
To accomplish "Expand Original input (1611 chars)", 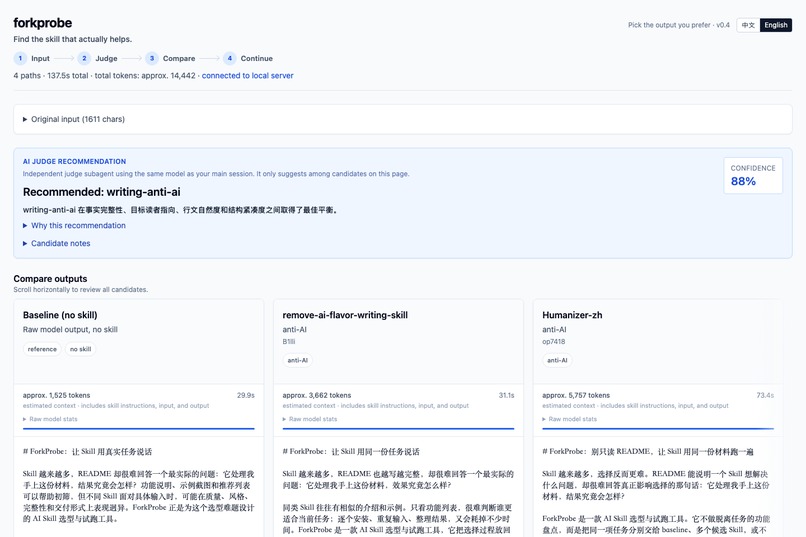I will [74, 119].
